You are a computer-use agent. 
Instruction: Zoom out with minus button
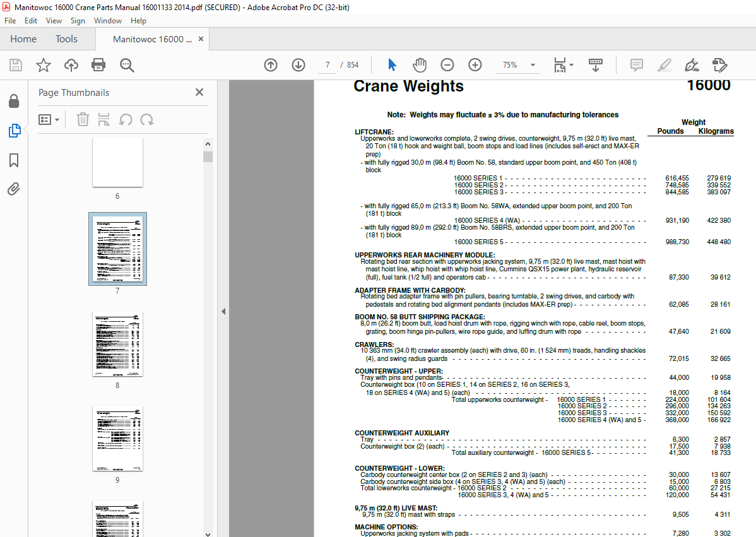[447, 64]
